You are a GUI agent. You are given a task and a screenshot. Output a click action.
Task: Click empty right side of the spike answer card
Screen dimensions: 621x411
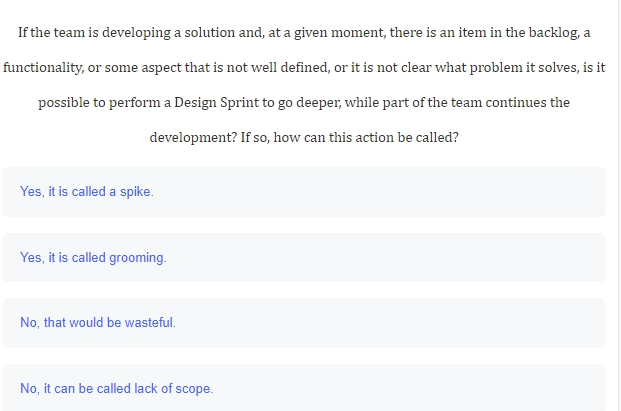[436, 192]
